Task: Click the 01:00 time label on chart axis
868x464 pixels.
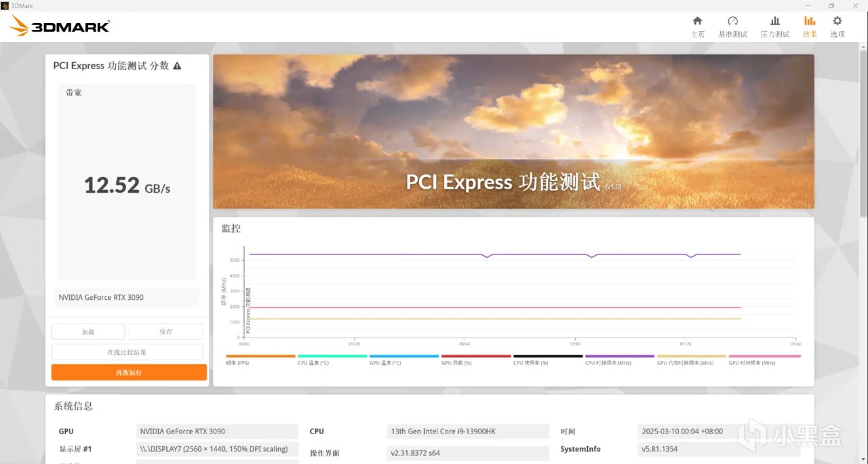Action: [x=575, y=344]
